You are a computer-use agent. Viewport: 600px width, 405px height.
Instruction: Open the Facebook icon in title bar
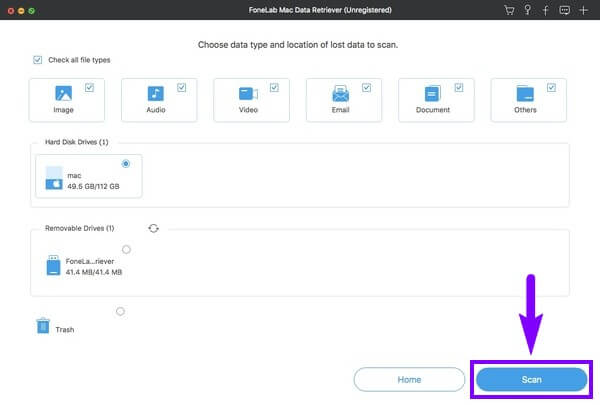click(x=546, y=10)
